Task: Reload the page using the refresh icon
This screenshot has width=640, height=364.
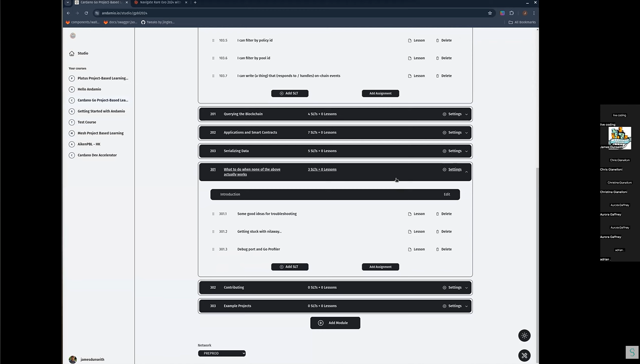Action: pos(86,13)
